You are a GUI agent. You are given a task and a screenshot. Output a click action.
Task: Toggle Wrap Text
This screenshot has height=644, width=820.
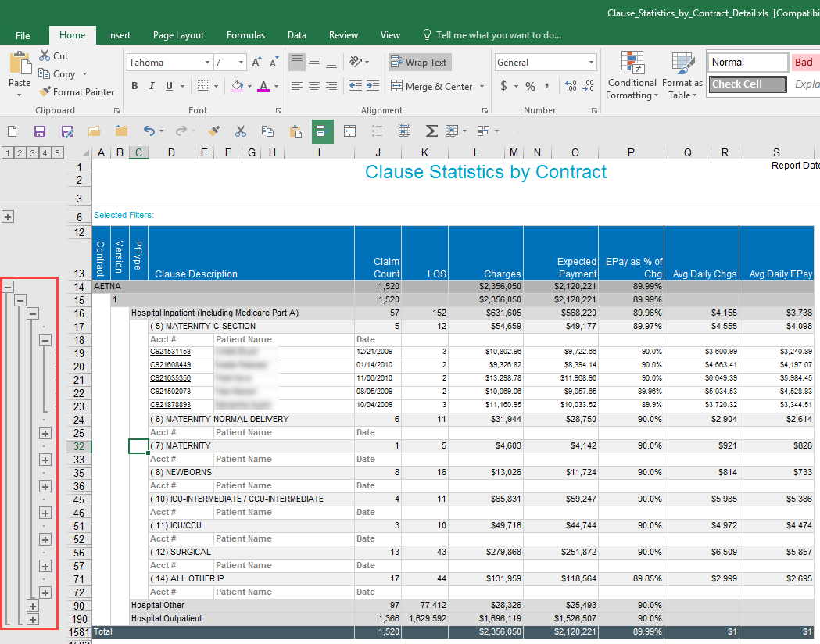(420, 63)
